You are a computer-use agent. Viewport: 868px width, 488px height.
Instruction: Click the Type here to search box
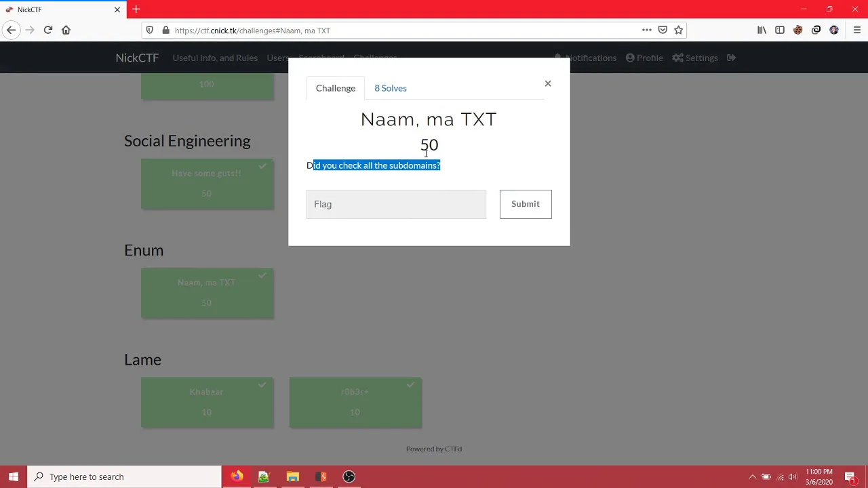(x=125, y=476)
